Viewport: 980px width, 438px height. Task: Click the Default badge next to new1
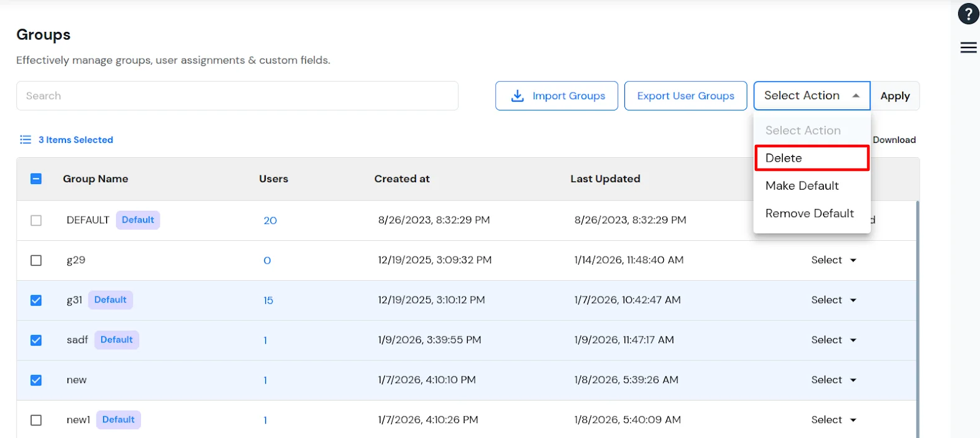click(119, 420)
